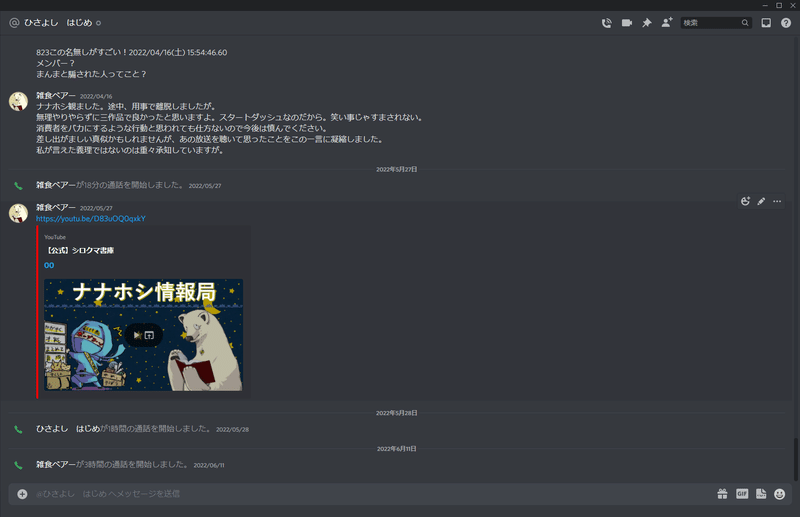Image resolution: width=800 pixels, height=517 pixels.
Task: Open the gift Nitro button
Action: point(722,494)
